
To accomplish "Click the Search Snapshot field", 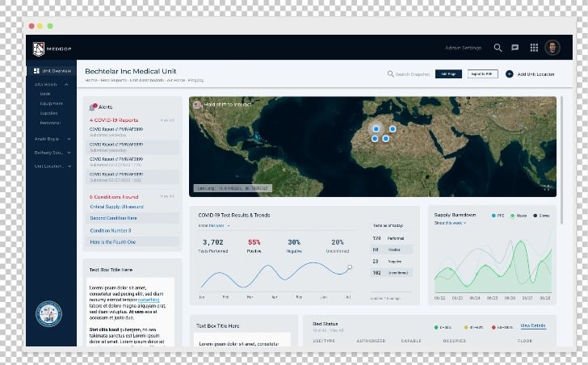I will click(x=410, y=73).
